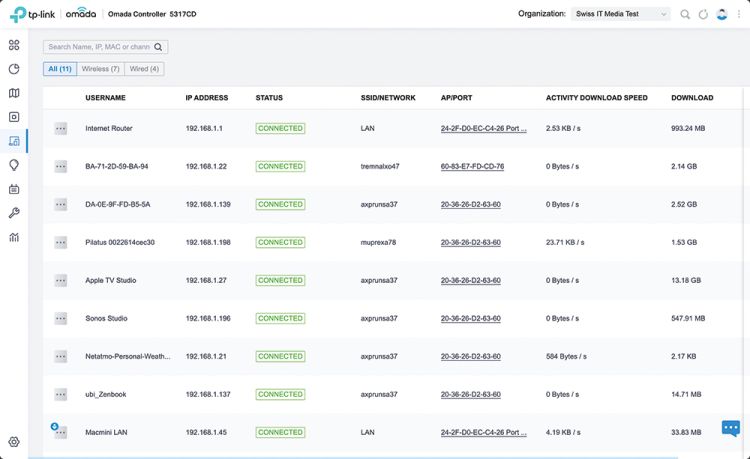Image resolution: width=750 pixels, height=459 pixels.
Task: Open the Devices icon in the sidebar
Action: pyautogui.click(x=14, y=117)
